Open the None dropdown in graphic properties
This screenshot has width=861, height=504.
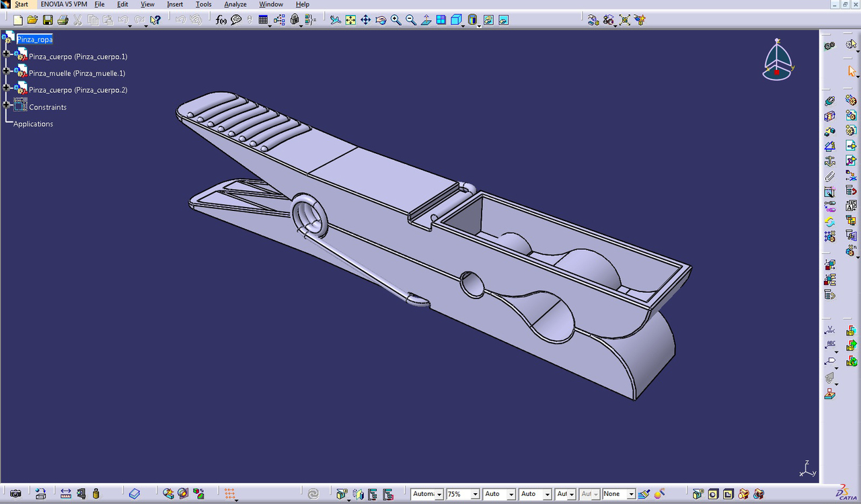coord(631,495)
